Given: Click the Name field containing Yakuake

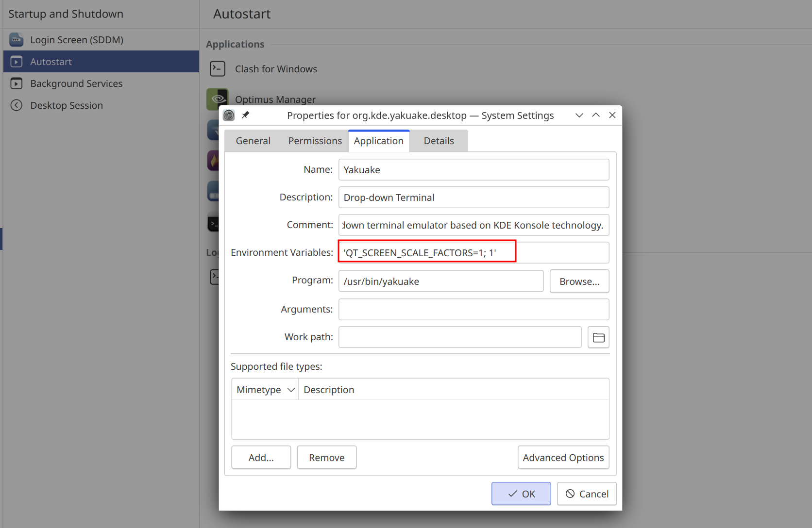Looking at the screenshot, I should (474, 170).
